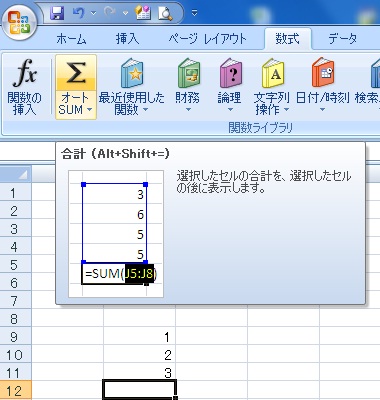This screenshot has width=380, height=400.
Task: Switch to the データ tab
Action: pyautogui.click(x=342, y=39)
